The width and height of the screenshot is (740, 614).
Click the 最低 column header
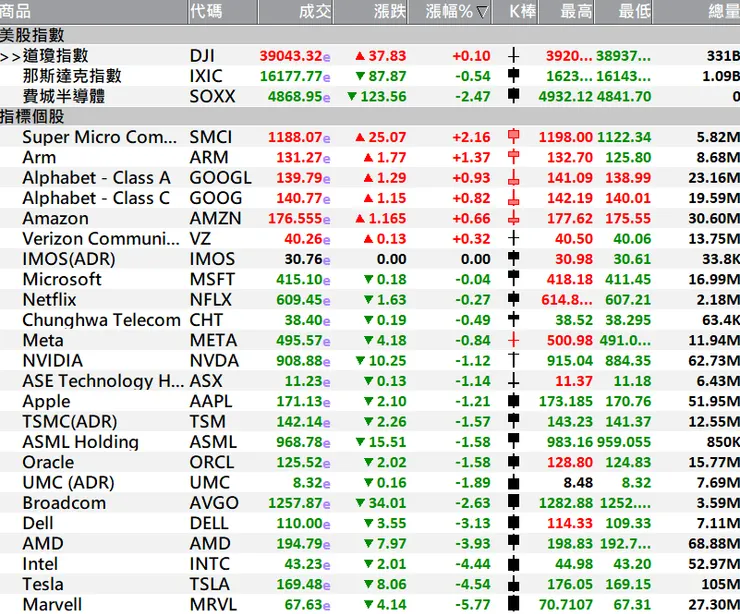coord(623,11)
